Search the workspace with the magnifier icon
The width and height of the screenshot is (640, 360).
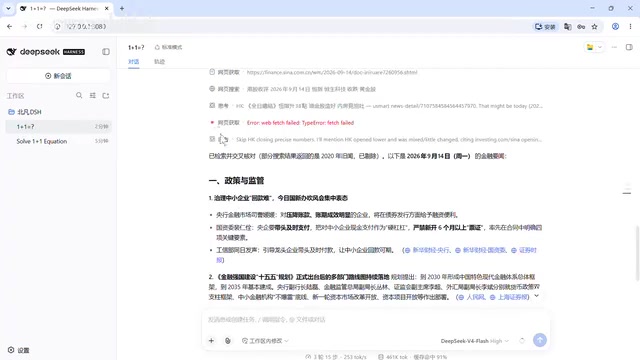(79, 96)
